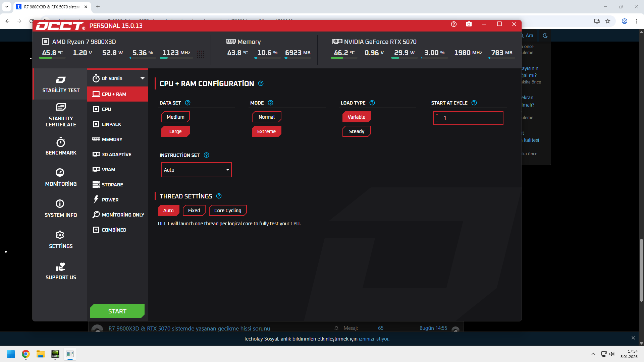Image resolution: width=644 pixels, height=362 pixels.
Task: Start the stability test
Action: [117, 311]
